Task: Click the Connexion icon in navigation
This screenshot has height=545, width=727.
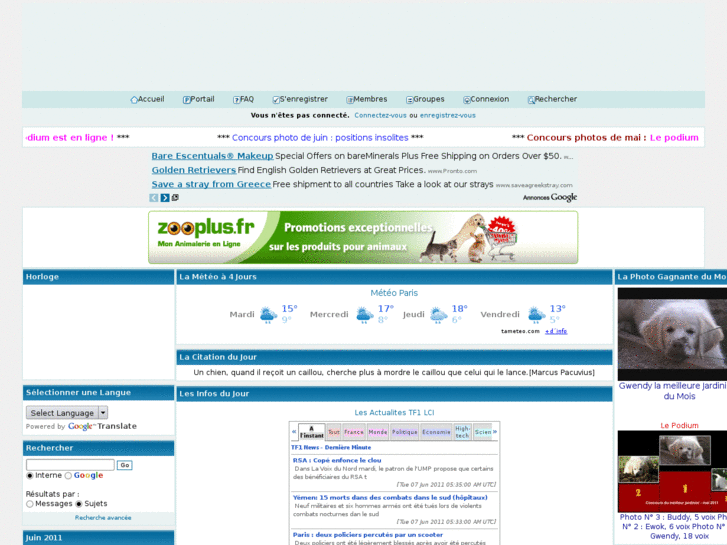Action: 467,100
